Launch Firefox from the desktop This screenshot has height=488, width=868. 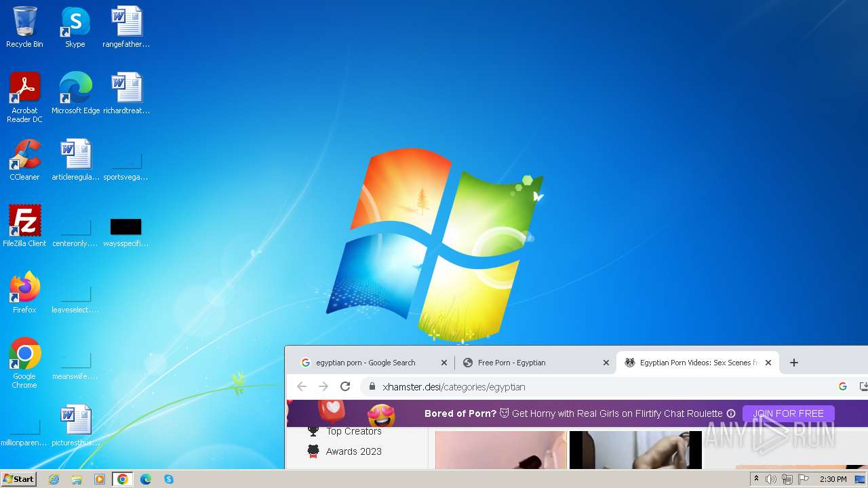pyautogui.click(x=24, y=293)
